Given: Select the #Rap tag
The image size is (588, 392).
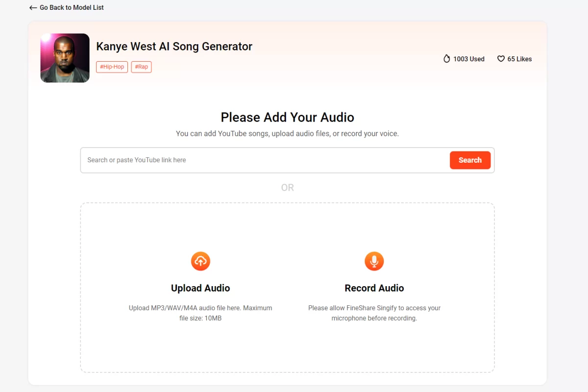Looking at the screenshot, I should [x=141, y=67].
